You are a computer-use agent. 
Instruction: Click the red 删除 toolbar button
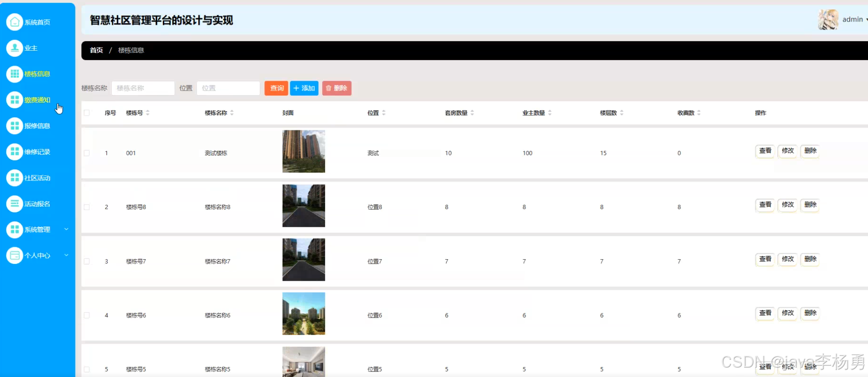337,88
